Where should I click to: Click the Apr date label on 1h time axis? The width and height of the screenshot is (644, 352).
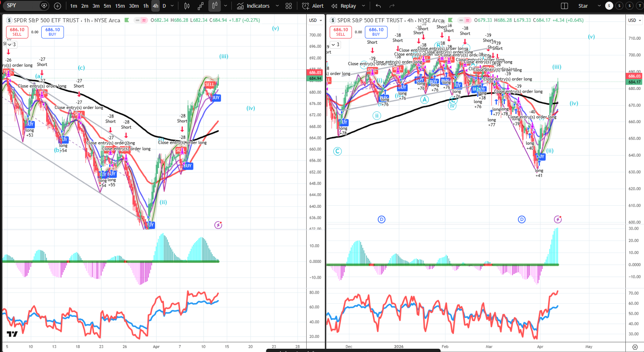[156, 347]
